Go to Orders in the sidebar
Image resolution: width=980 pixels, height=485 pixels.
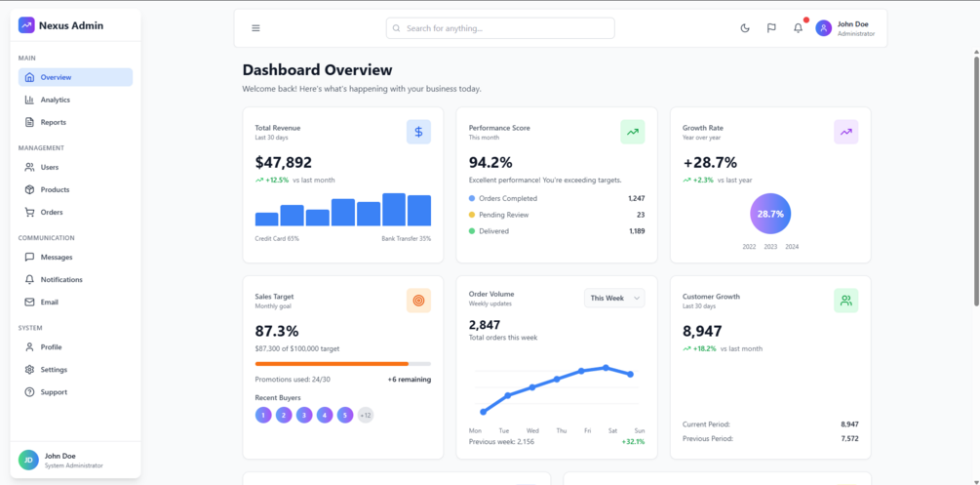tap(76, 212)
